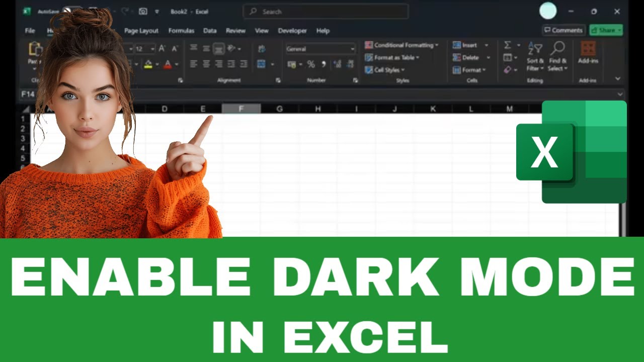
Task: Click the Decrease Indent icon
Action: click(x=231, y=64)
